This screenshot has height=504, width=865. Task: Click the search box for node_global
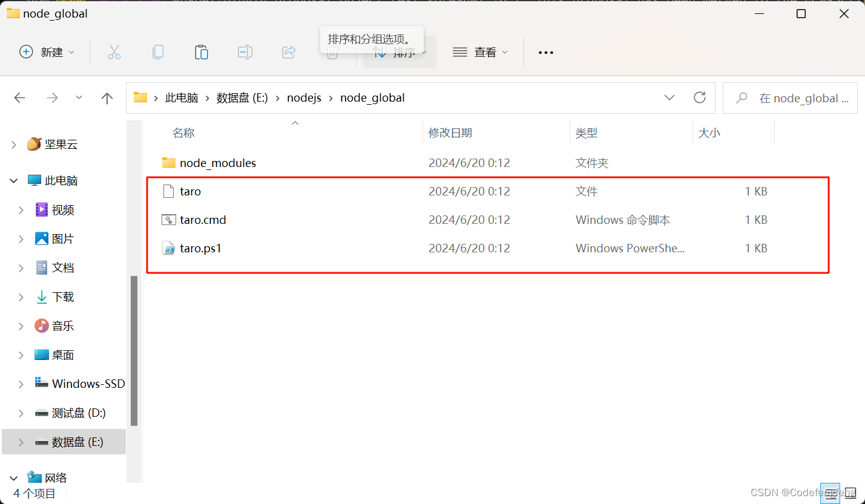pos(790,98)
